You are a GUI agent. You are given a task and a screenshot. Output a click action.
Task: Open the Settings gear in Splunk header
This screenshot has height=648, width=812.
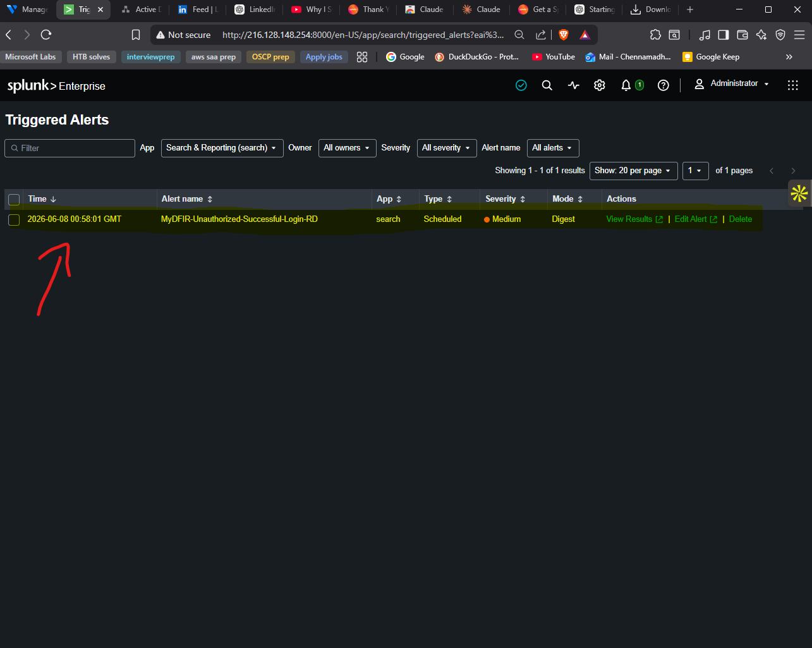coord(600,85)
